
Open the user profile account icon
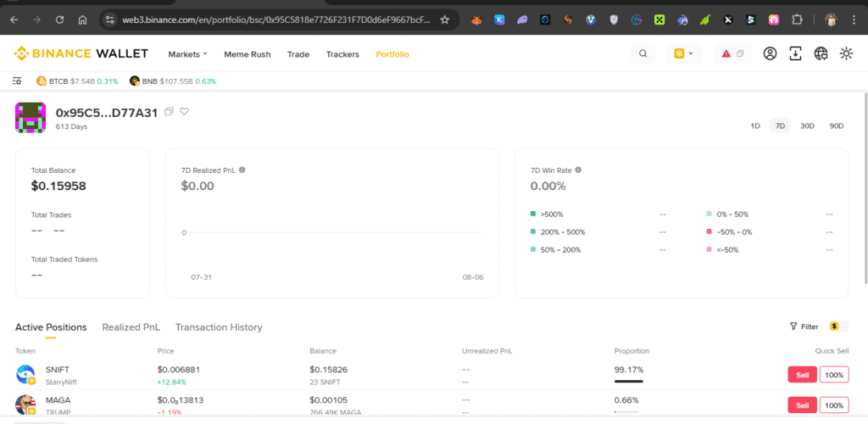(x=770, y=54)
